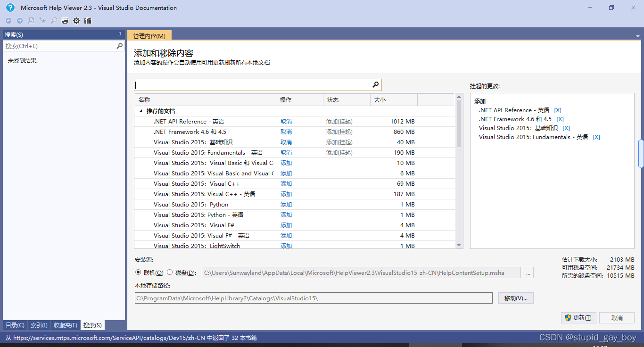Switch to the 目录(C) tab
Screen dimensions: 644x347
pyautogui.click(x=15, y=325)
